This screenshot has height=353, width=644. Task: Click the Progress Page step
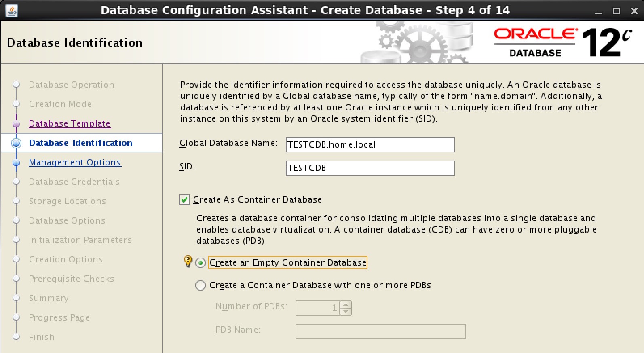59,317
